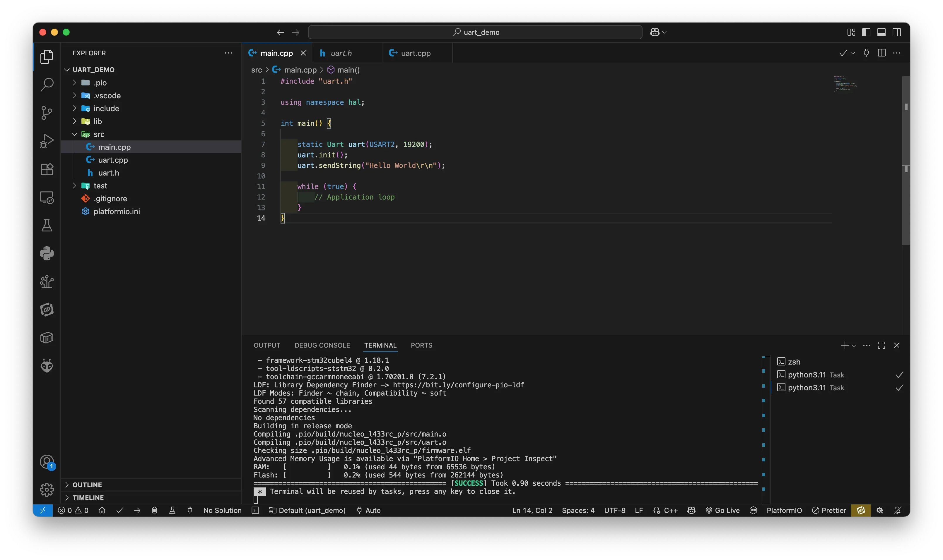Viewport: 943px width, 560px height.
Task: Click the Go Live button in status bar
Action: (x=722, y=510)
